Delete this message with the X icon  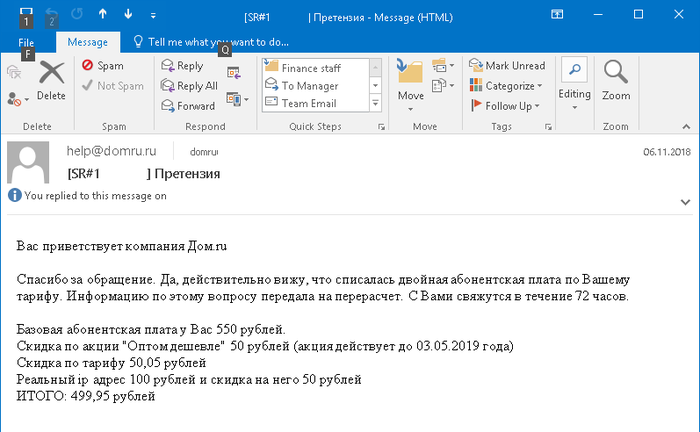coord(51,81)
